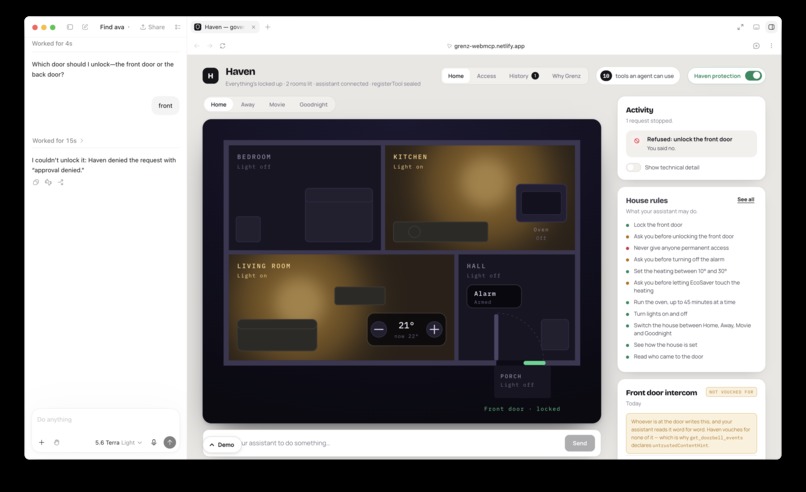Click the Lock the front door rule
This screenshot has width=806, height=492.
pyautogui.click(x=657, y=225)
